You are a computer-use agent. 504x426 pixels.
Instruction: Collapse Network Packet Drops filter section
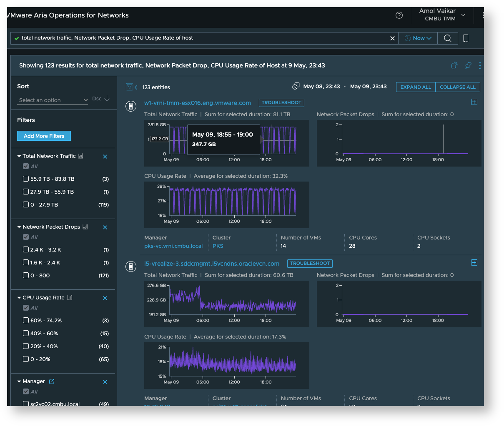point(19,227)
